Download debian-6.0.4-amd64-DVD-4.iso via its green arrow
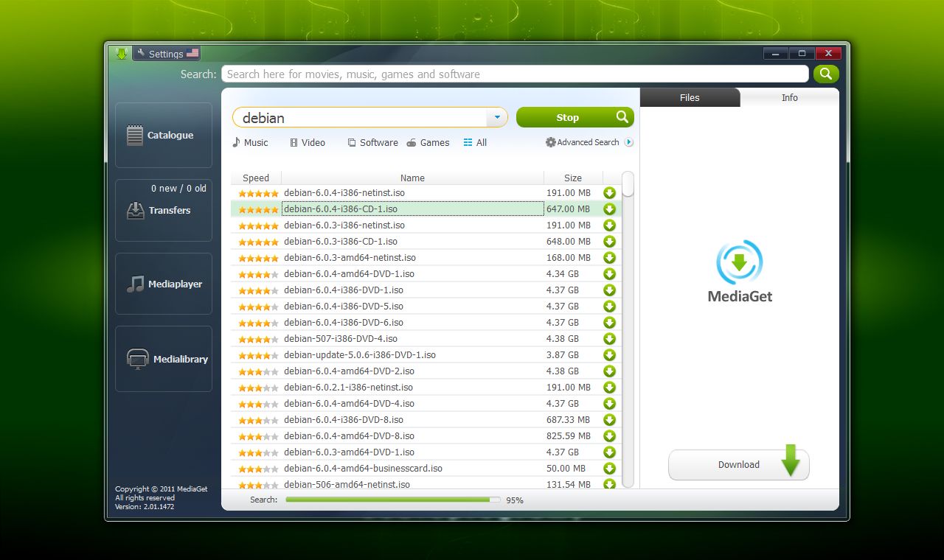Viewport: 944px width, 560px height. (x=609, y=404)
